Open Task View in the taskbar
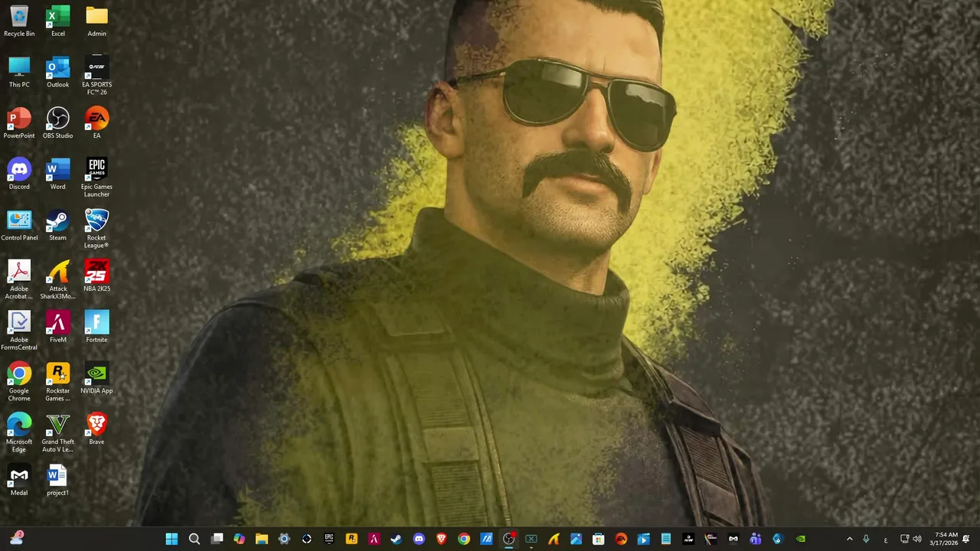980x551 pixels. 217,539
